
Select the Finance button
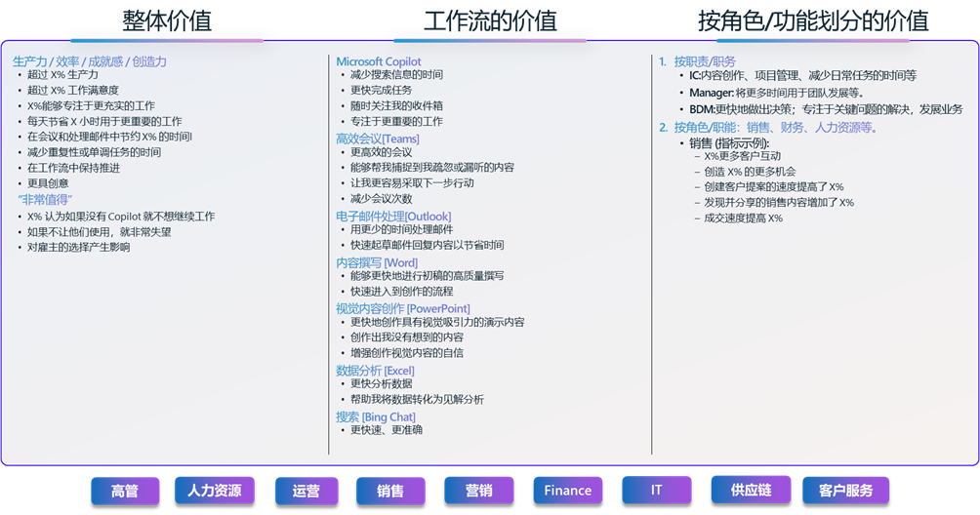pos(567,491)
